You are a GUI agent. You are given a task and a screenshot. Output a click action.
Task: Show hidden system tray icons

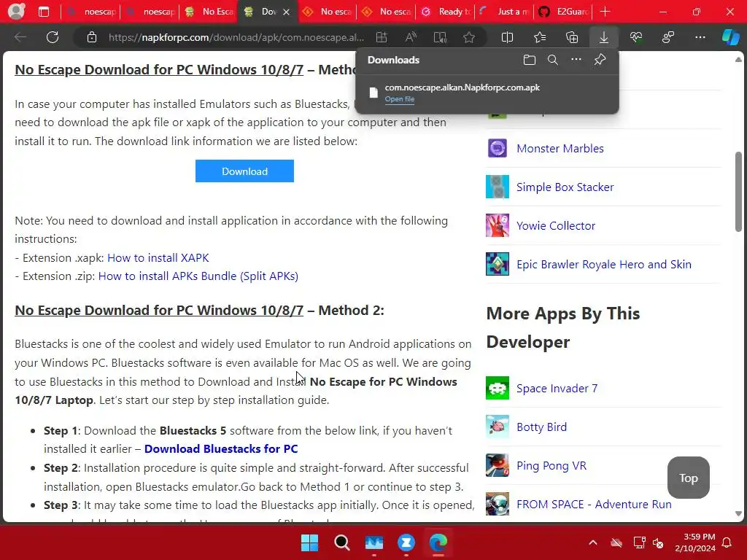pos(592,542)
